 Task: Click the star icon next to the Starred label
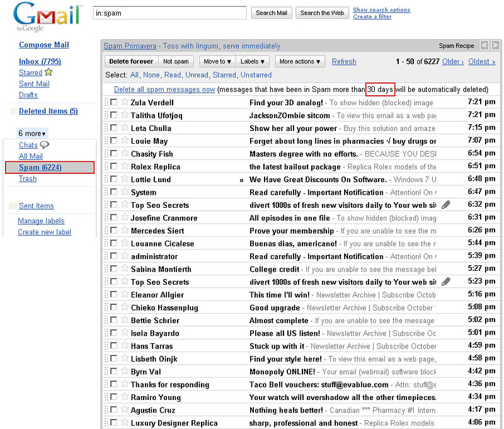49,72
